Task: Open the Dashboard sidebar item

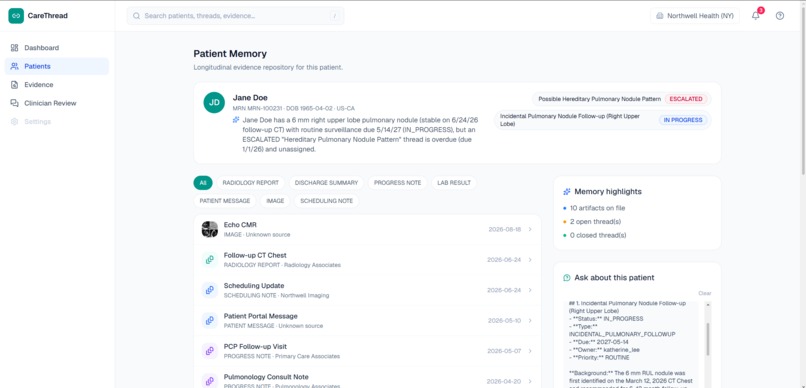Action: [x=57, y=48]
